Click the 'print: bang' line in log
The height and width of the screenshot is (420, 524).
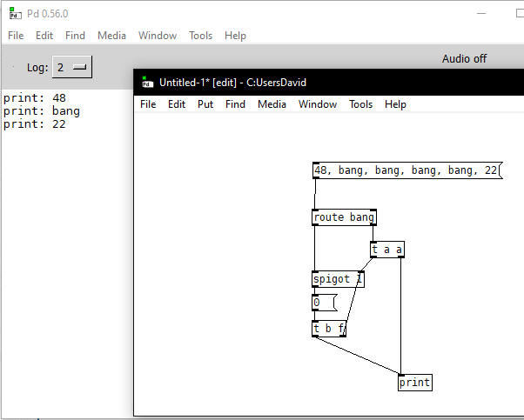click(42, 111)
